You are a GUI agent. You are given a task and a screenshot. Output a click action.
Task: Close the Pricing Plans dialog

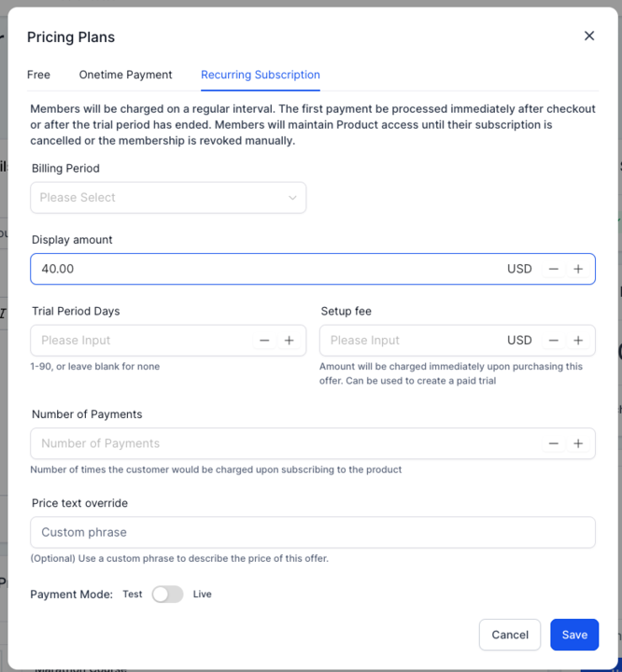pyautogui.click(x=589, y=36)
